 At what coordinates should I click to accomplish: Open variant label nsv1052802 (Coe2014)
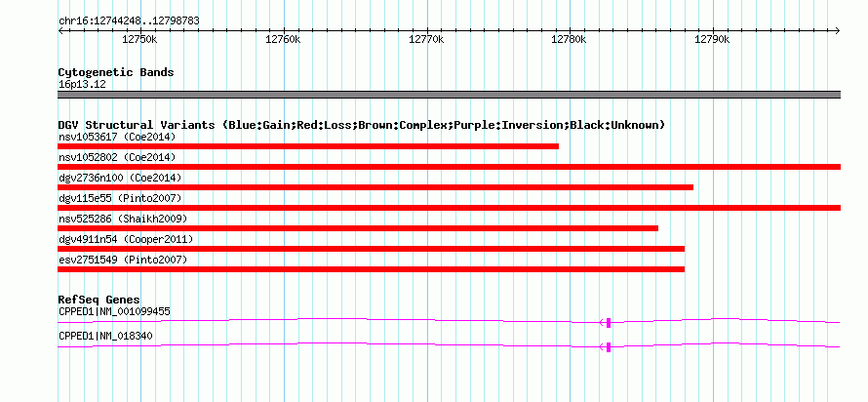point(117,157)
